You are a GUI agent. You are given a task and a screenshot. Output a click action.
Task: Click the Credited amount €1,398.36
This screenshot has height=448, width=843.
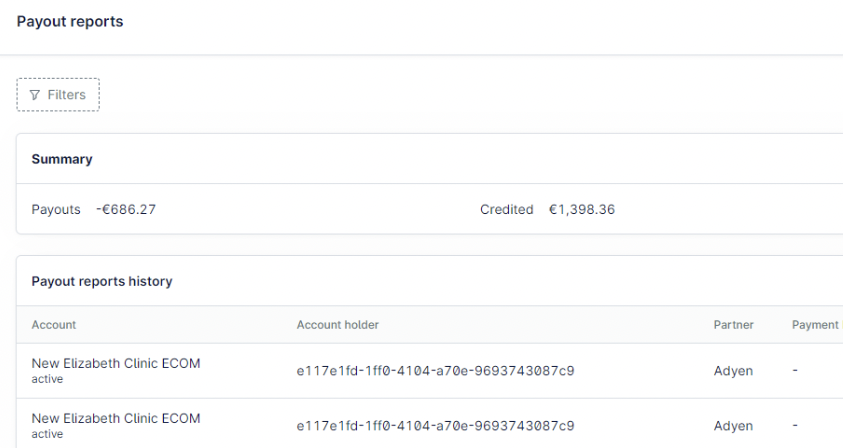[582, 209]
